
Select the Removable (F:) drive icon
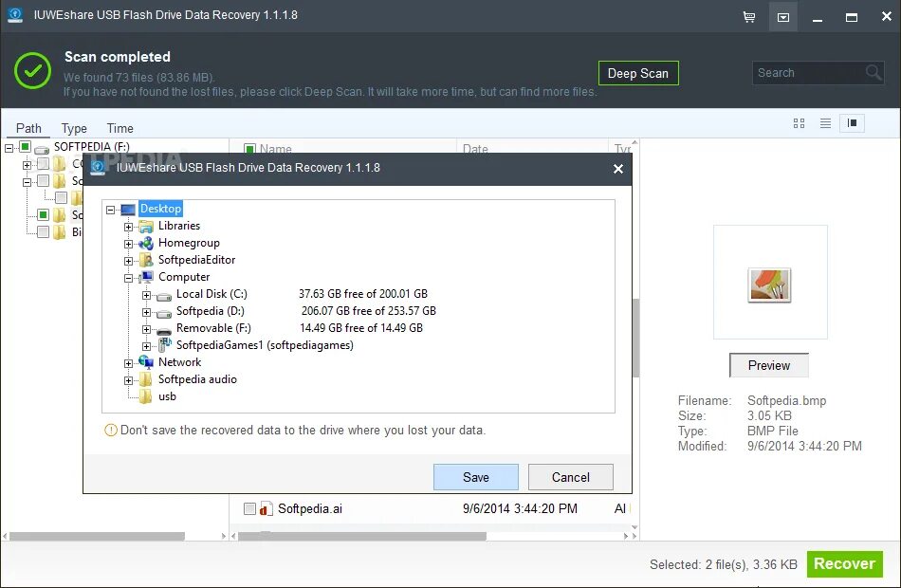[164, 330]
